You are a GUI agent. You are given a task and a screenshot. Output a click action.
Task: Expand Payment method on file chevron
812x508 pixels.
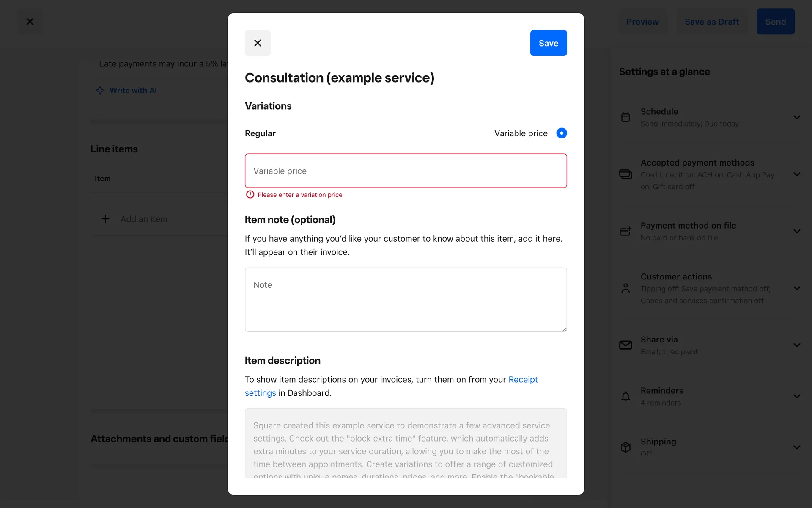pyautogui.click(x=797, y=231)
